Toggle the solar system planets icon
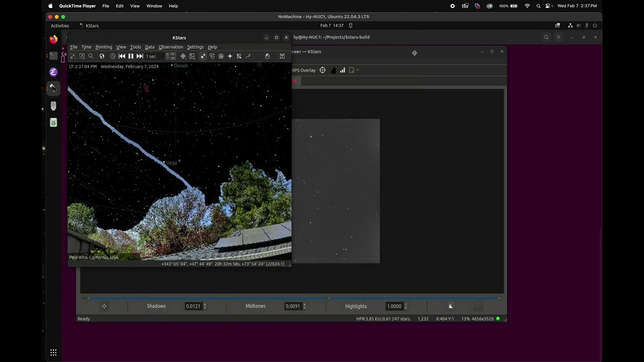Screen dimensions: 644x362 [x=221, y=56]
